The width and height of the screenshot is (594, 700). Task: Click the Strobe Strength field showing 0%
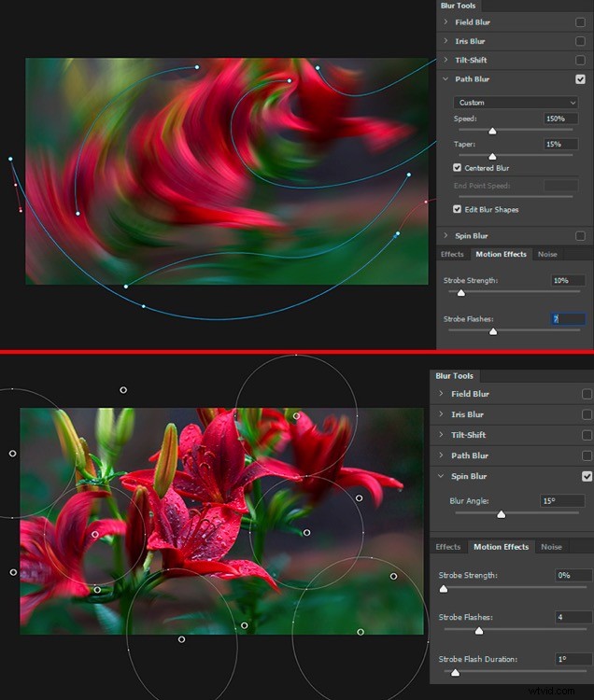(573, 575)
